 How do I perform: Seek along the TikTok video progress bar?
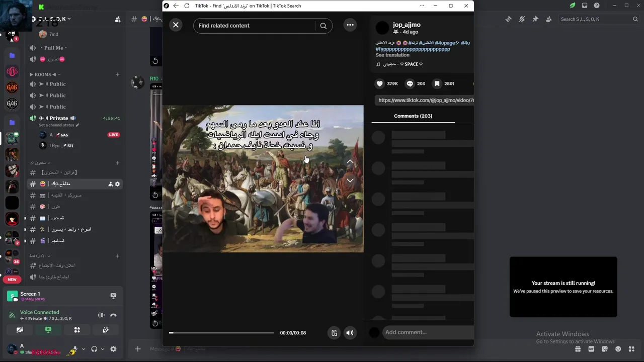[221, 333]
